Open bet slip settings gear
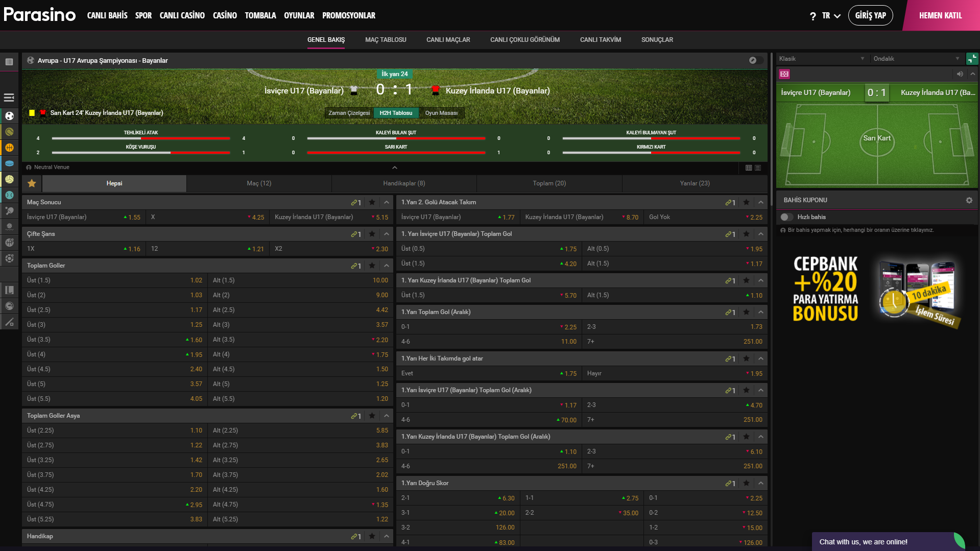This screenshot has width=980, height=551. pos(969,200)
